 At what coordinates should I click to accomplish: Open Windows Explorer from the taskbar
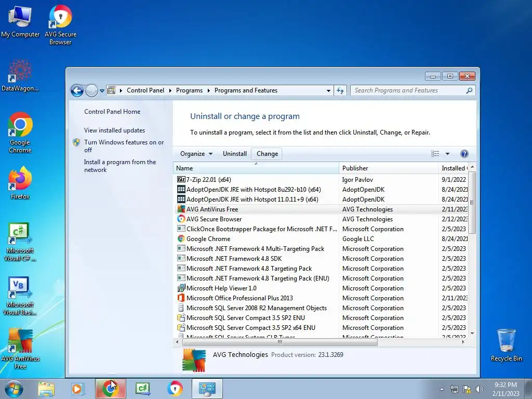(46, 389)
